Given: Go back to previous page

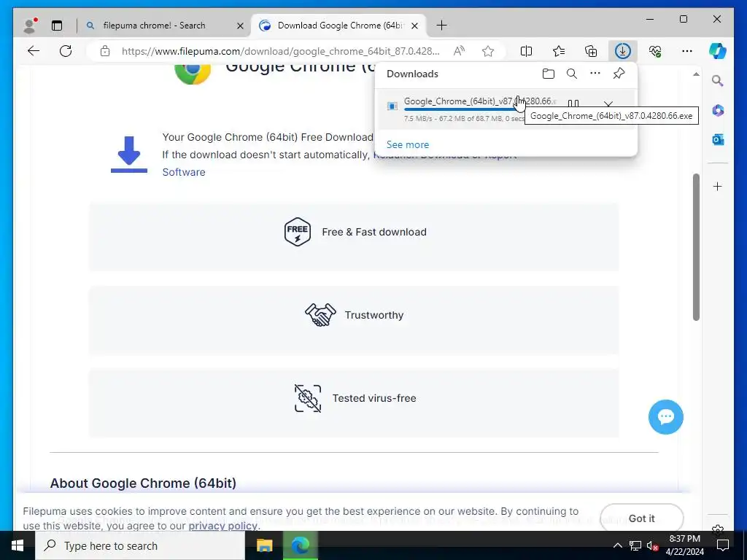Looking at the screenshot, I should pyautogui.click(x=34, y=51).
